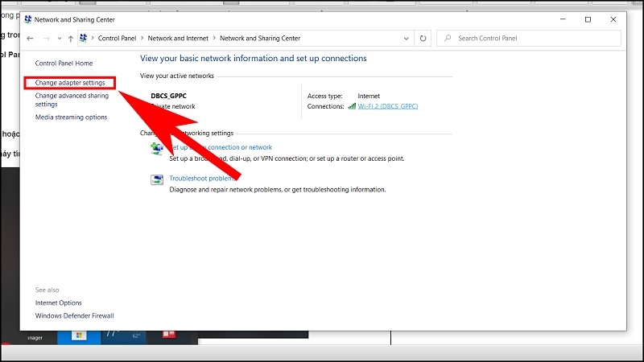Click the Wi-Fi signal strength icon

tap(352, 106)
